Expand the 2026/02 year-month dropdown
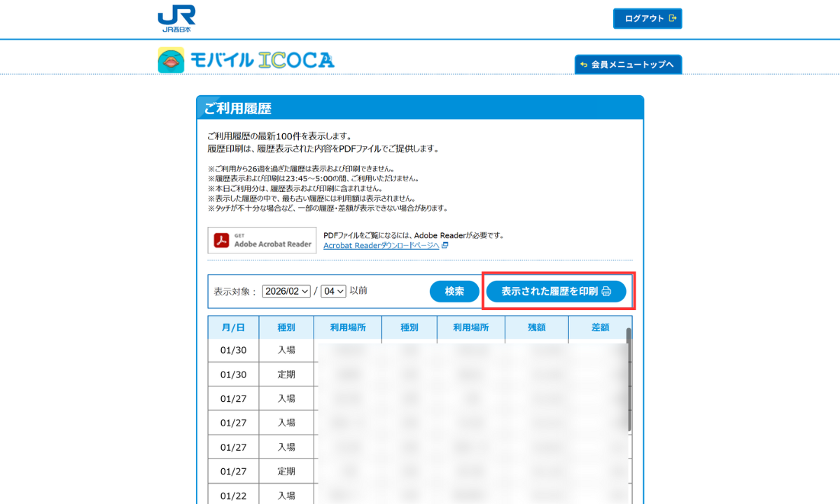This screenshot has height=504, width=840. click(x=286, y=291)
